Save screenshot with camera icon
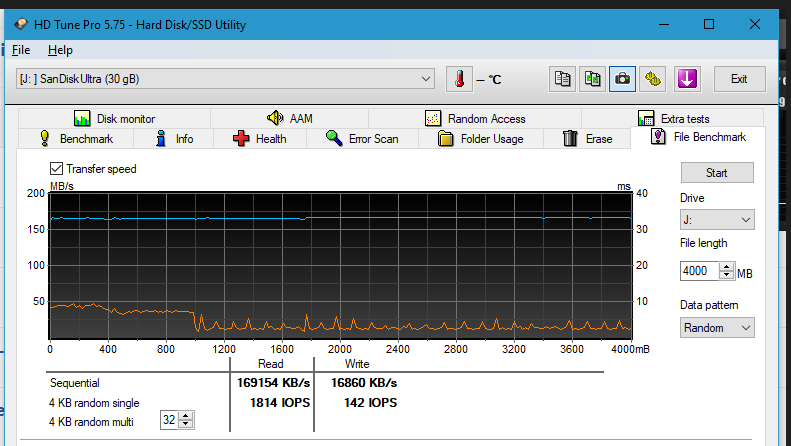791x446 pixels. (x=623, y=79)
